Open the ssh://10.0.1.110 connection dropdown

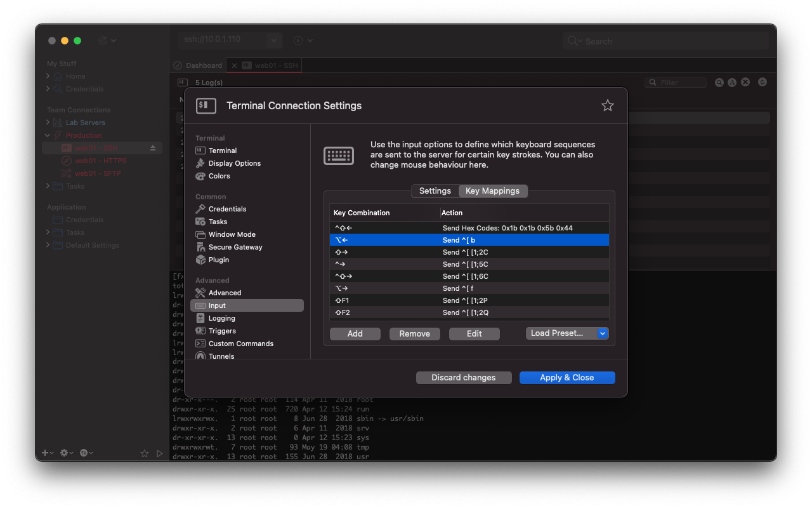point(273,40)
